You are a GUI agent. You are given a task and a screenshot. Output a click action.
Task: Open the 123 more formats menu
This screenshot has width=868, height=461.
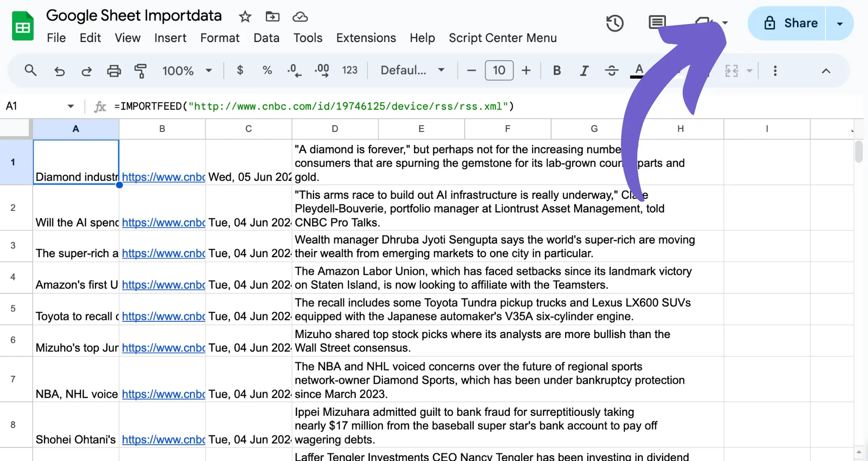tap(349, 70)
